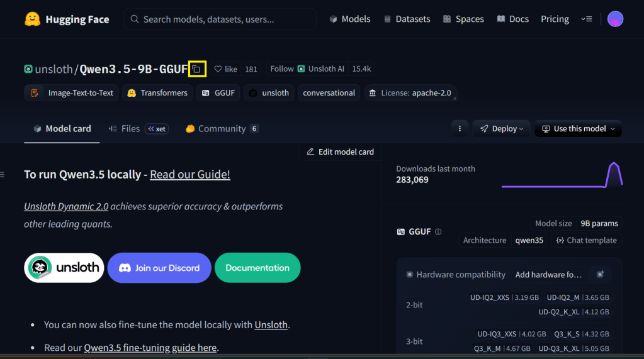644x359 pixels.
Task: Click the green Documentation button
Action: pyautogui.click(x=257, y=268)
